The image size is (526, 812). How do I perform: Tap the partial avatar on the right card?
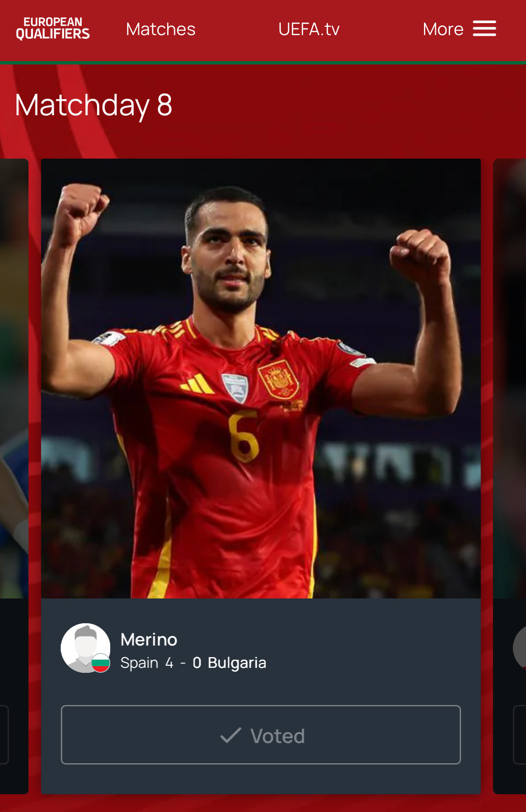point(519,648)
